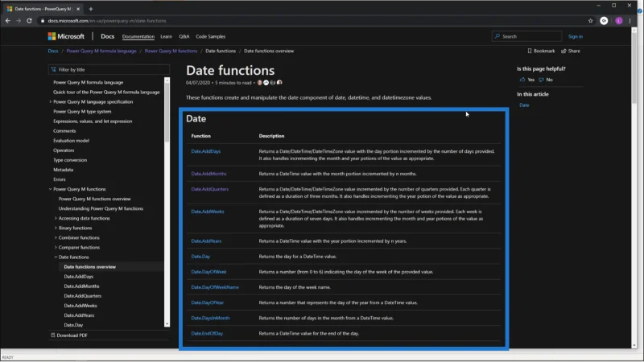Click the No thumbs-down feedback button
The width and height of the screenshot is (644, 362).
(546, 80)
